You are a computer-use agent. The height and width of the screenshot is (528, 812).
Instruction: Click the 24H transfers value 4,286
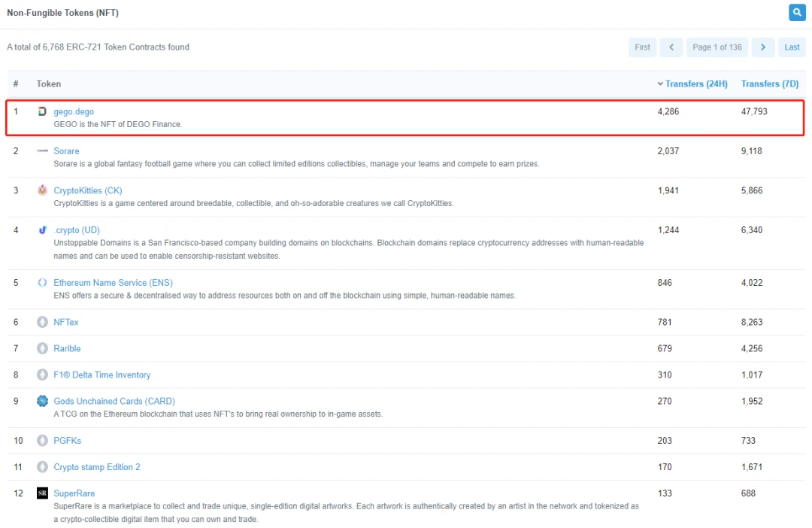point(668,111)
